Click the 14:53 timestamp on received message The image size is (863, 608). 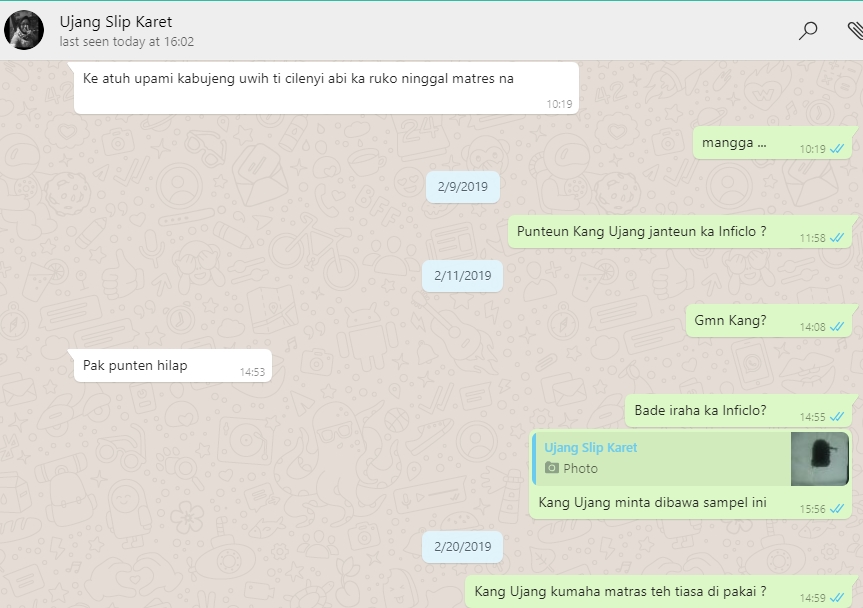[x=252, y=372]
